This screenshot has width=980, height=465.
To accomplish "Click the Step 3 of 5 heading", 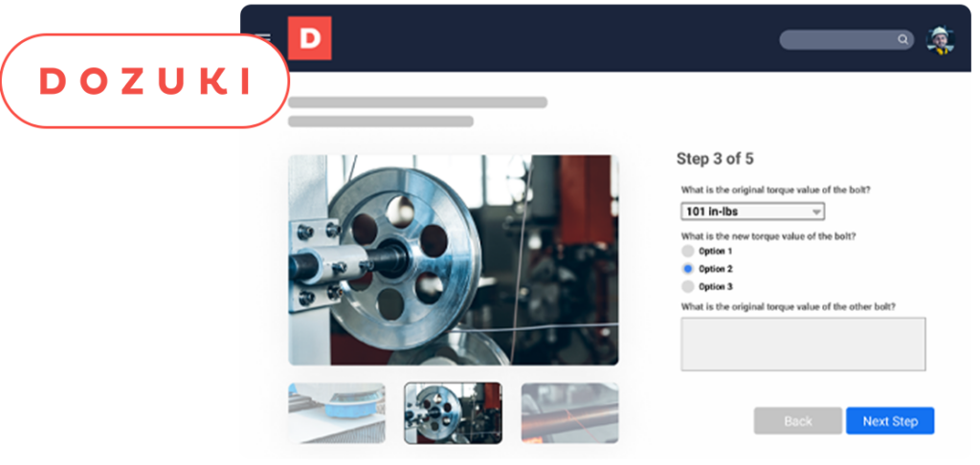I will [715, 159].
